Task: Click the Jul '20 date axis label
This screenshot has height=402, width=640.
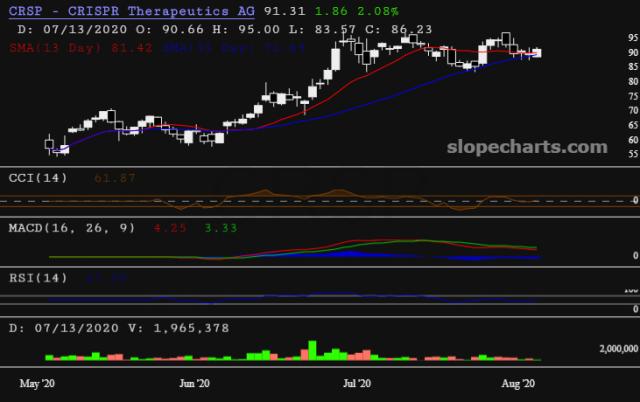Action: (357, 383)
